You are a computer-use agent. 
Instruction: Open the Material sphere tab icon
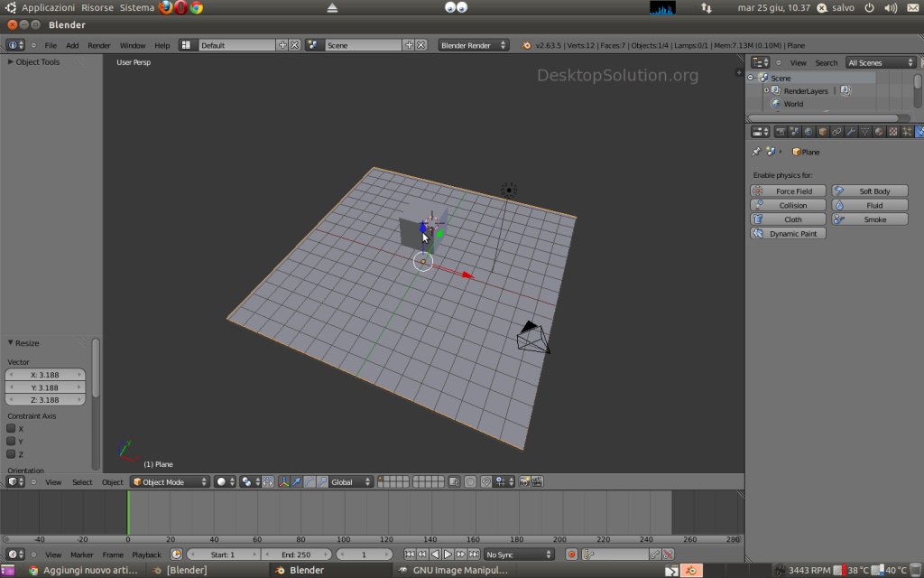(x=879, y=132)
